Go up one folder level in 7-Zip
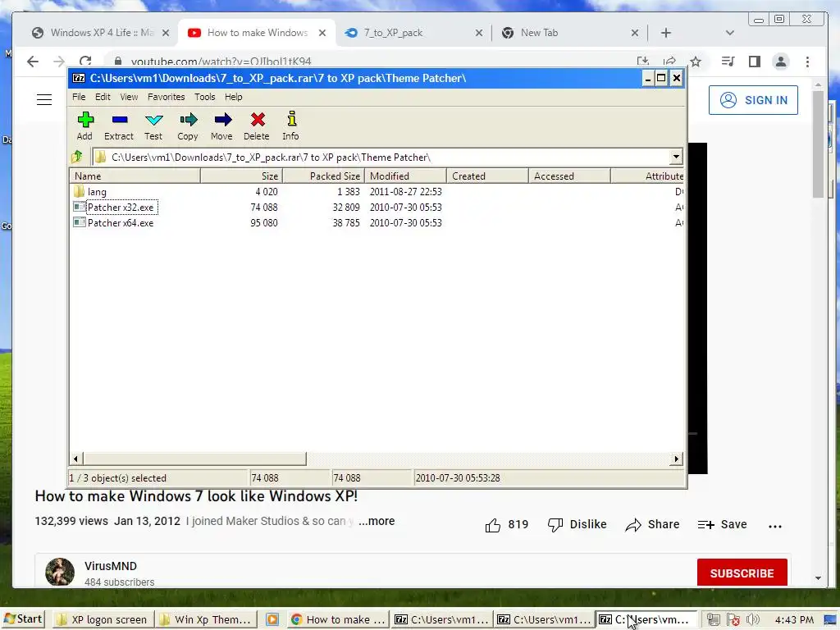Image resolution: width=840 pixels, height=630 pixels. coord(77,157)
